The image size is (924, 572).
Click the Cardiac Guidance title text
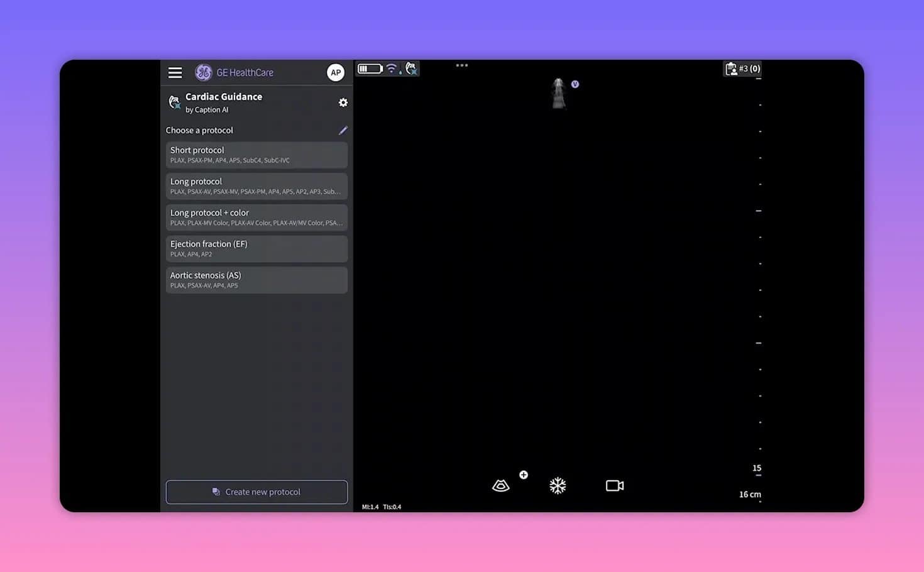coord(224,97)
